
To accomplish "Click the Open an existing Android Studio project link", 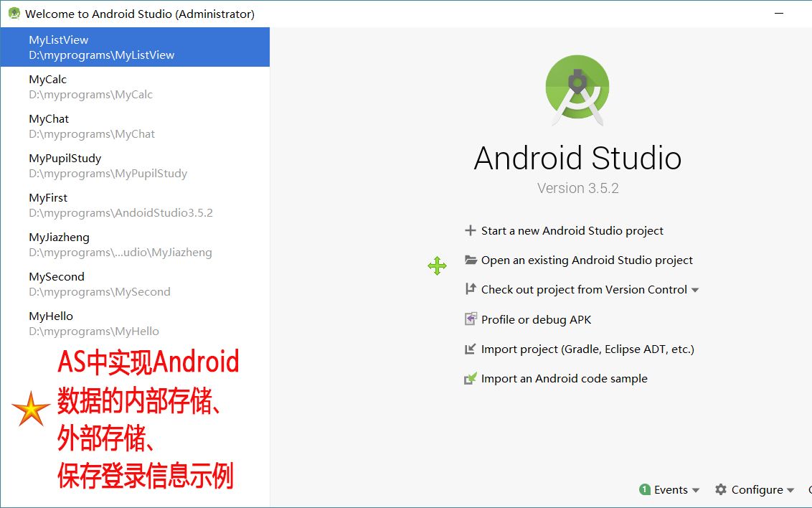I will 586,260.
